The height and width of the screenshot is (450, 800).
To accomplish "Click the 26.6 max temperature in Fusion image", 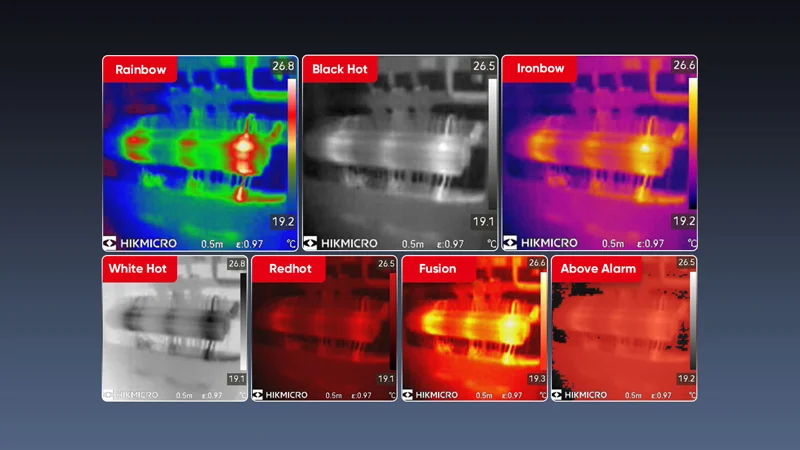I will [537, 263].
